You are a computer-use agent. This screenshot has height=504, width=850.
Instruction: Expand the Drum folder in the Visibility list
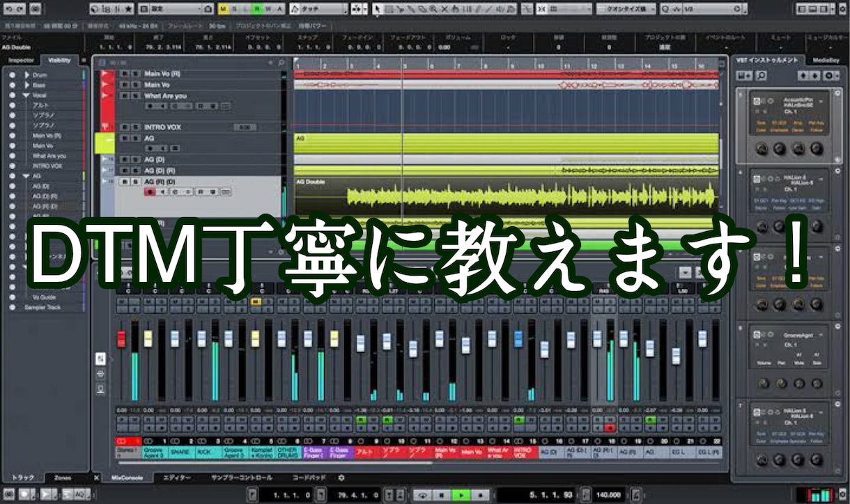[x=27, y=74]
